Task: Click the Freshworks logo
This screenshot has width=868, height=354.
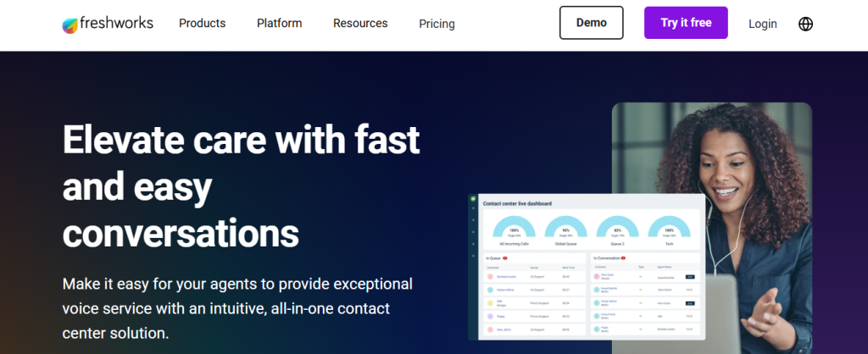Action: pos(108,24)
